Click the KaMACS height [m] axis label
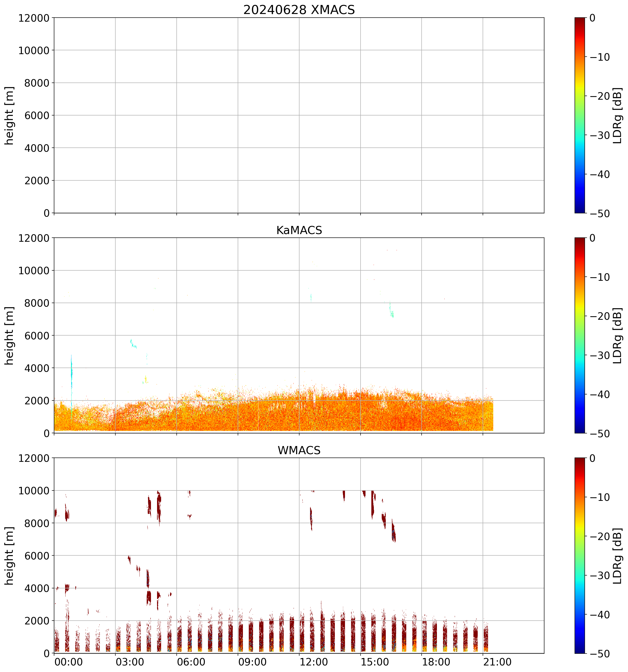This screenshot has width=628, height=672. (x=9, y=335)
